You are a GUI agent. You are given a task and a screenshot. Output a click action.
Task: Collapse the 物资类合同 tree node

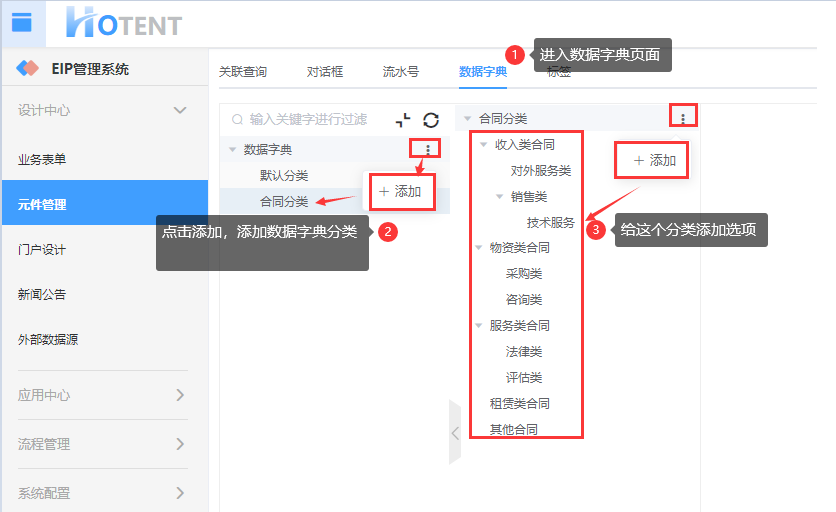point(479,247)
